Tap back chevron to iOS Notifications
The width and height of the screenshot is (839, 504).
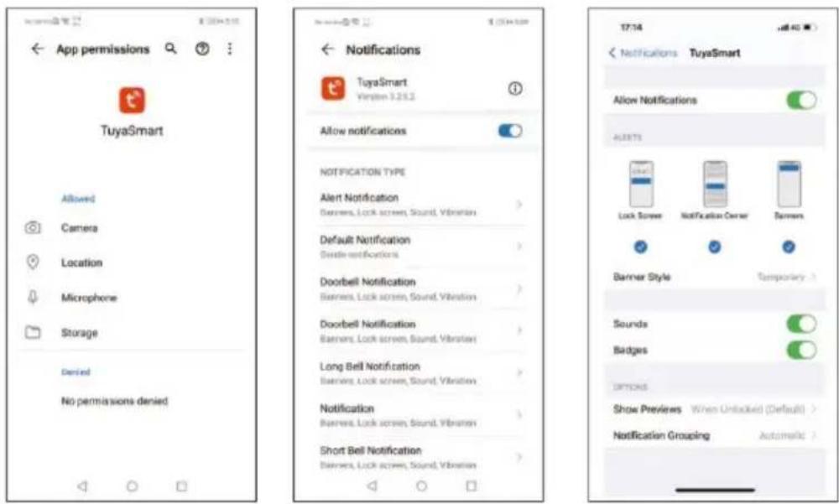612,53
